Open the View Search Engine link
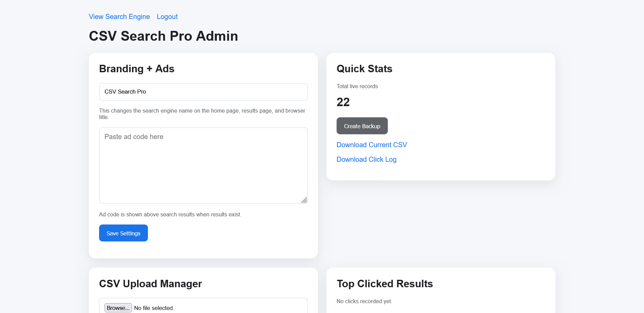 pos(119,17)
